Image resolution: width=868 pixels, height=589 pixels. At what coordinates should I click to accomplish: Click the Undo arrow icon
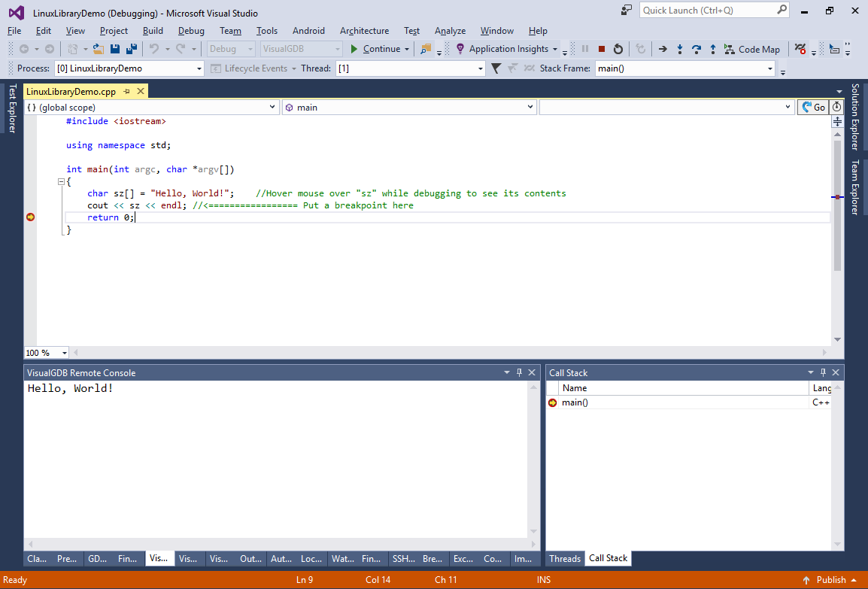[x=154, y=49]
